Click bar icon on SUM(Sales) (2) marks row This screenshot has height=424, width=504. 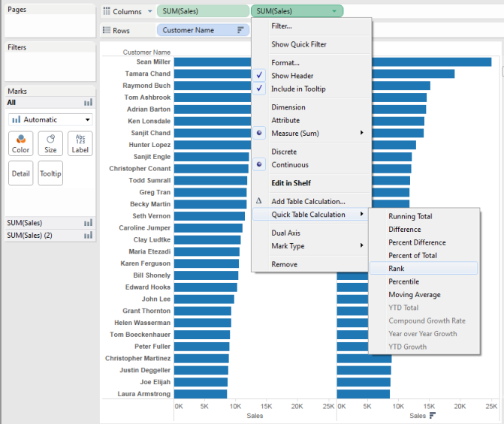coord(88,236)
